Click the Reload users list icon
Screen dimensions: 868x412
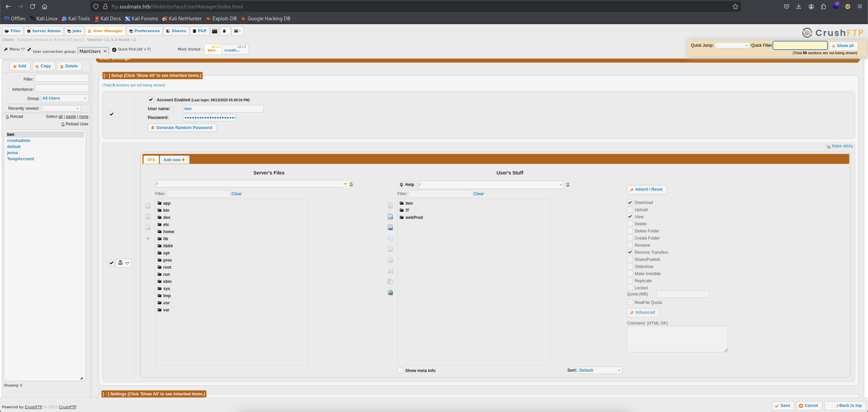click(x=7, y=117)
